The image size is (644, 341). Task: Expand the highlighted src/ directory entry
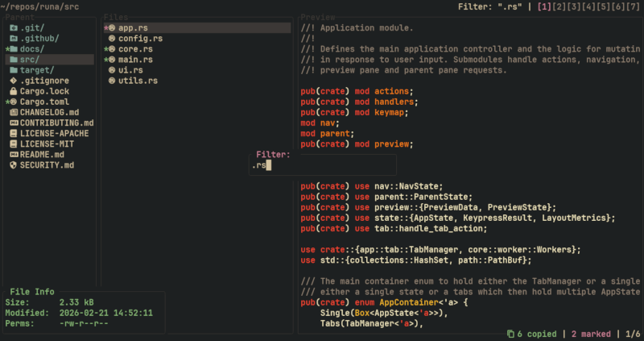pos(32,60)
